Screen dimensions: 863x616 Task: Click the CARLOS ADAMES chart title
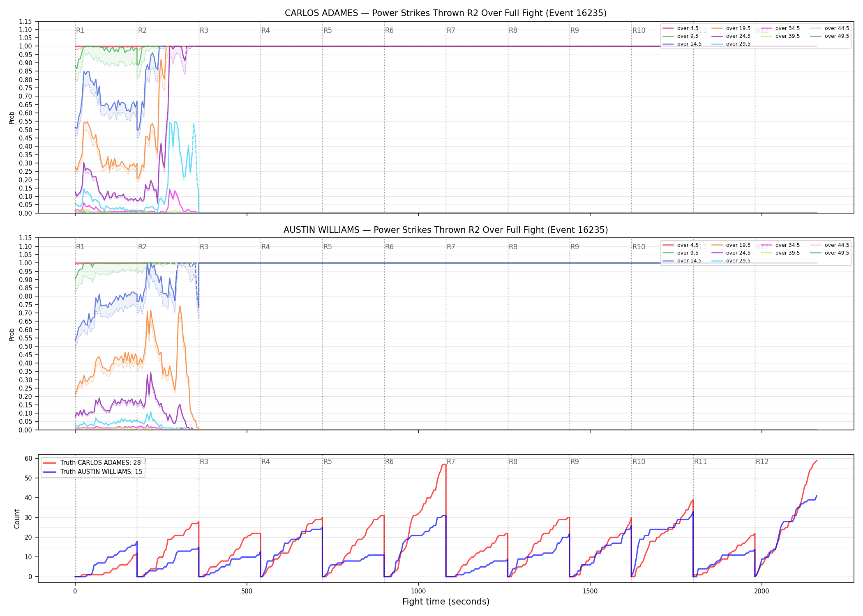pyautogui.click(x=445, y=13)
